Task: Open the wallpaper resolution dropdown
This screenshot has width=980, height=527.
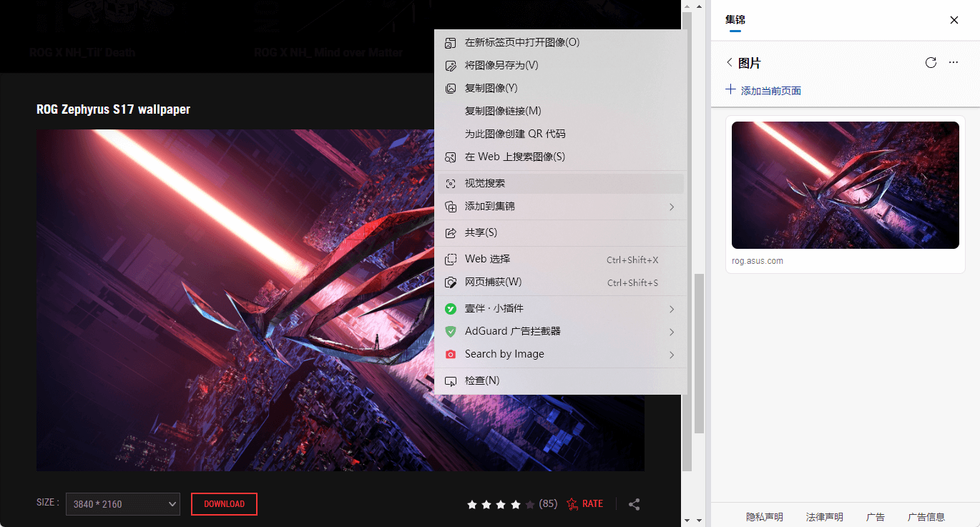Action: [x=122, y=504]
